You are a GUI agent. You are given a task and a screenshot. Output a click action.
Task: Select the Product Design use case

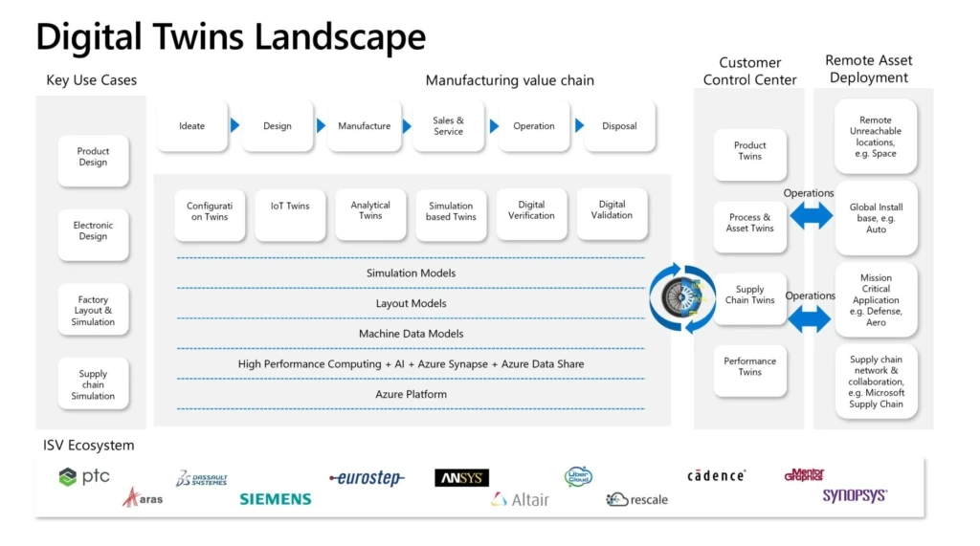coord(93,158)
